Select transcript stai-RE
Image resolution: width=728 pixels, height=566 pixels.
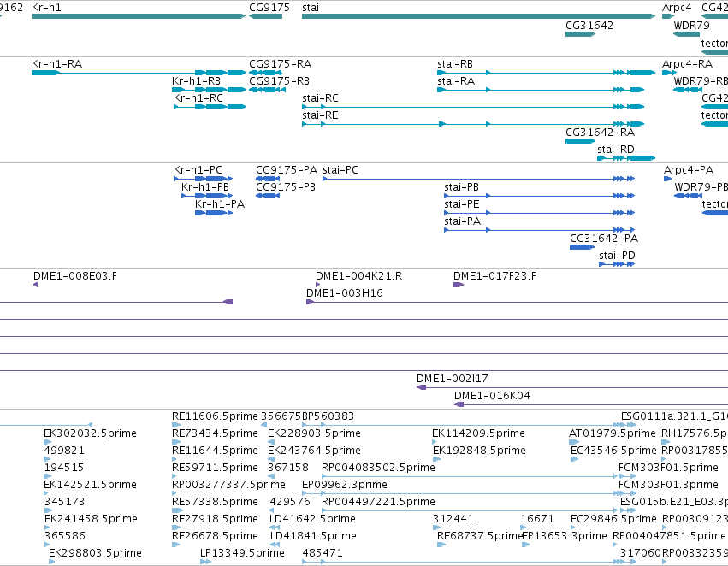[473, 124]
